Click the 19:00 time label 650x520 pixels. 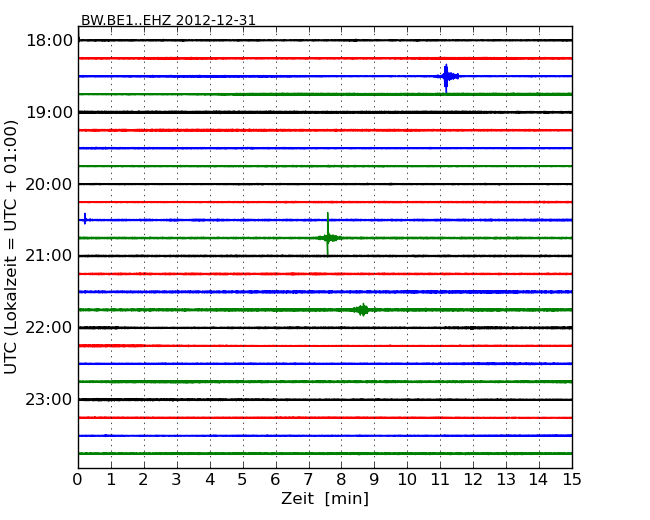[x=49, y=112]
